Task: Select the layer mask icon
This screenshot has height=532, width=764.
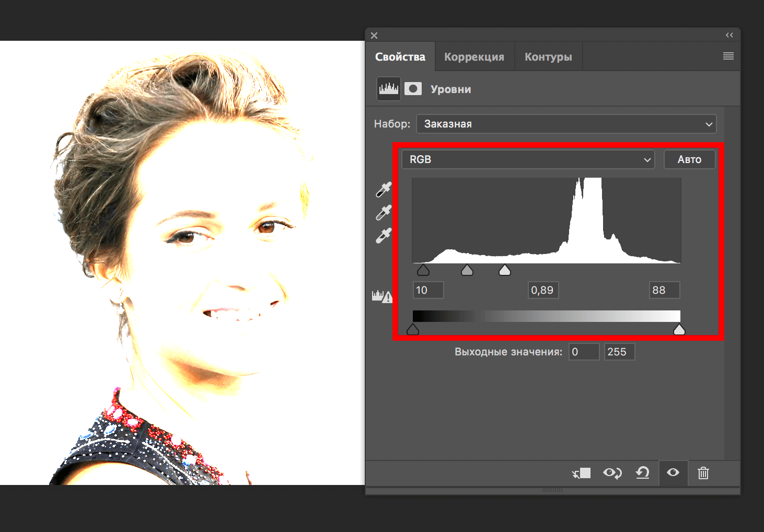Action: pos(413,89)
